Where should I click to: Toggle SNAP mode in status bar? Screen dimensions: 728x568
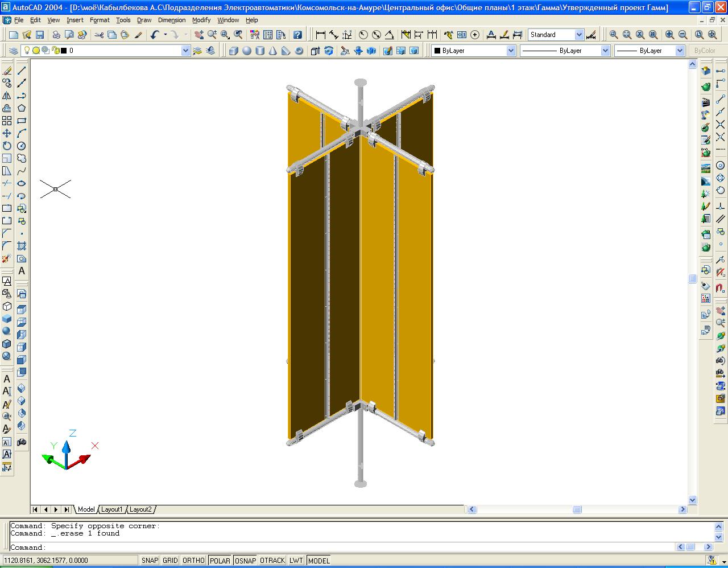tap(150, 561)
